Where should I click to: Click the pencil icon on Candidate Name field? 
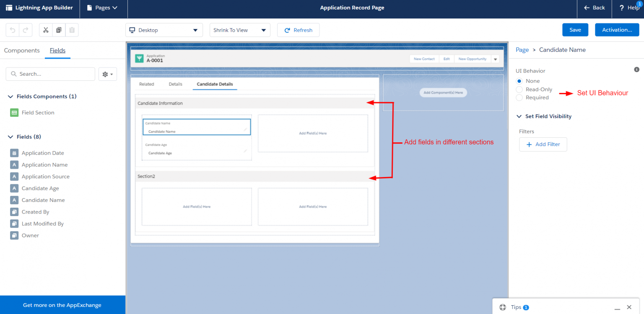point(245,130)
